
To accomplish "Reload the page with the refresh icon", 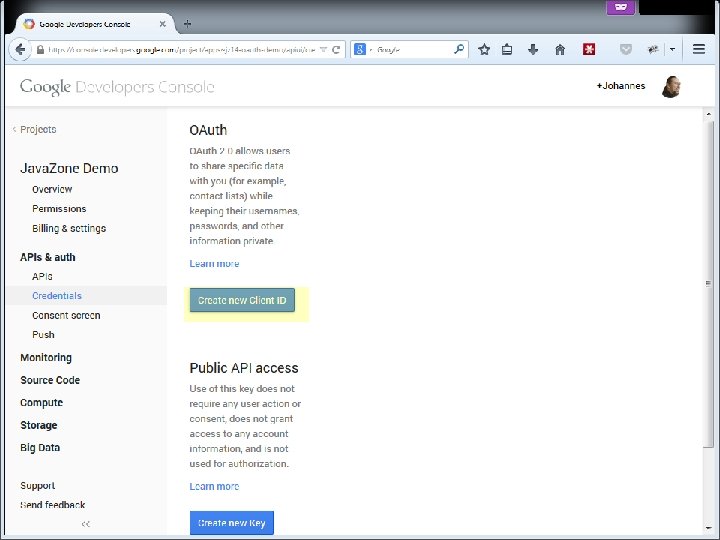I will click(x=336, y=50).
